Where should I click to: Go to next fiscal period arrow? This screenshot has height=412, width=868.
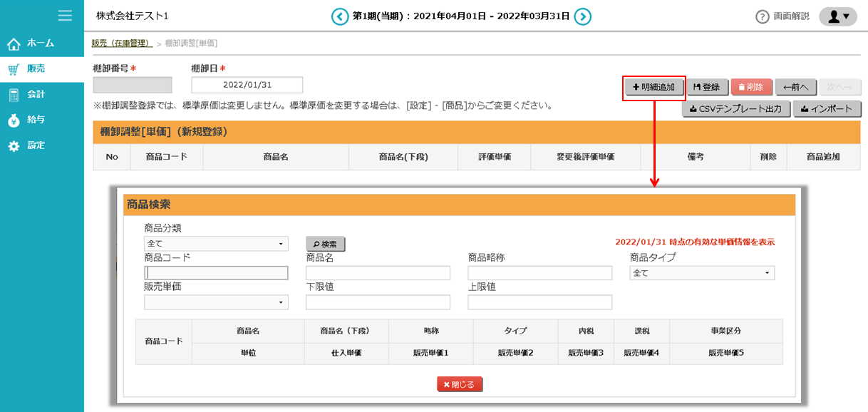(x=583, y=16)
